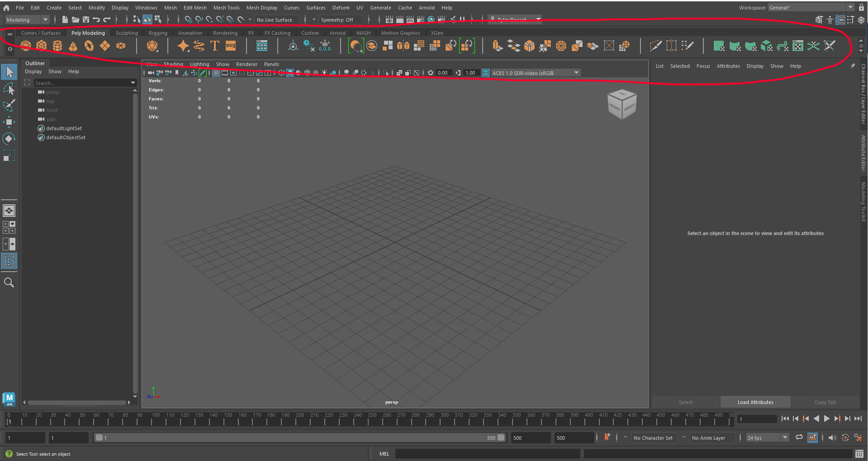Click the range slider bar
This screenshot has height=461, width=868.
click(x=300, y=437)
